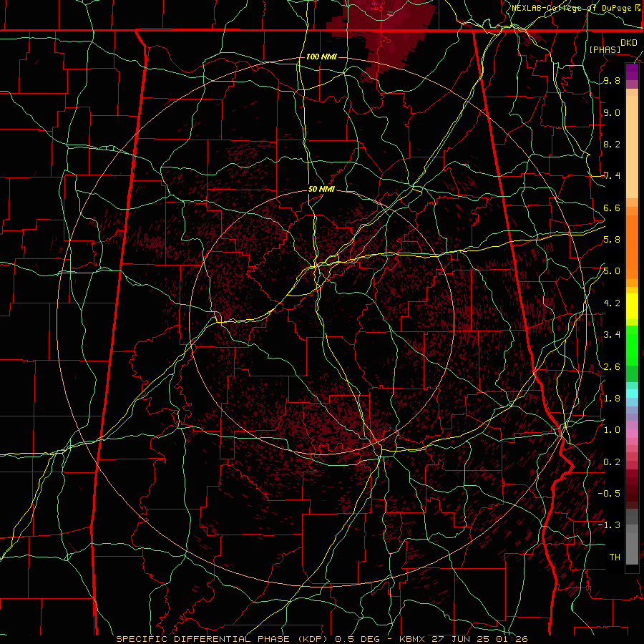The width and height of the screenshot is (644, 644).
Task: Click the 1.8 scale value
Action: click(612, 399)
